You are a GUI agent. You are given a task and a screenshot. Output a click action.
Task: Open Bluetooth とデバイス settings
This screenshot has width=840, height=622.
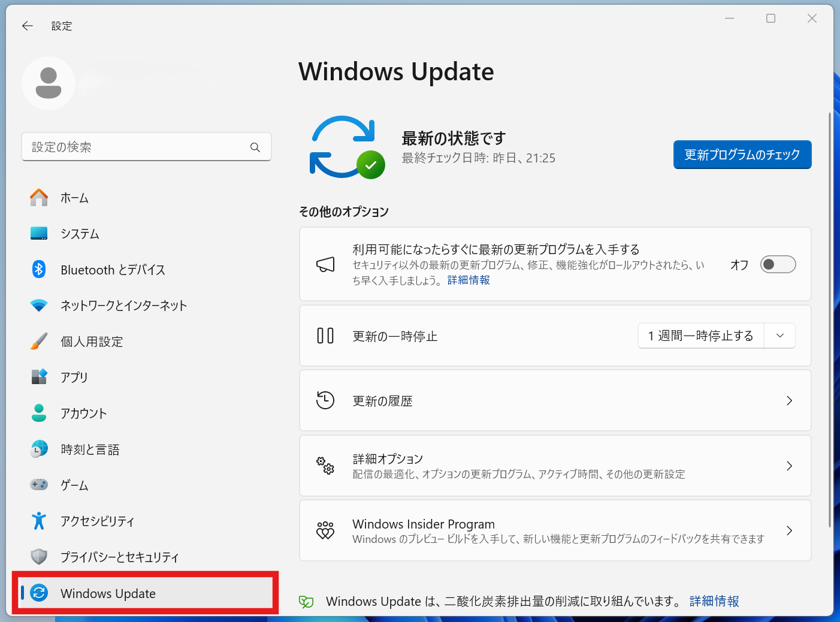click(146, 270)
